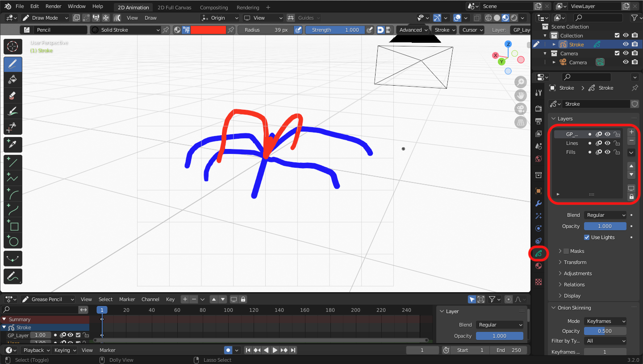Click the viewport zoom magnifier gizmo
The width and height of the screenshot is (643, 364).
(x=521, y=82)
